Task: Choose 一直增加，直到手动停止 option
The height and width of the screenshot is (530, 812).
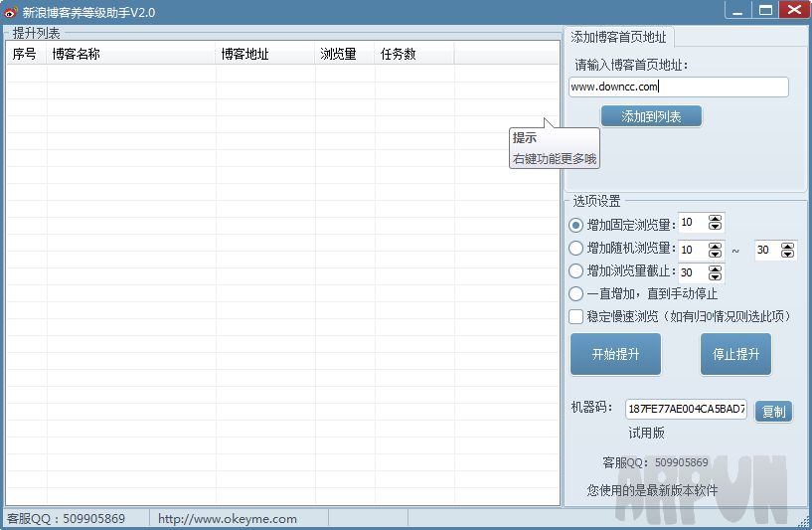Action: tap(576, 293)
